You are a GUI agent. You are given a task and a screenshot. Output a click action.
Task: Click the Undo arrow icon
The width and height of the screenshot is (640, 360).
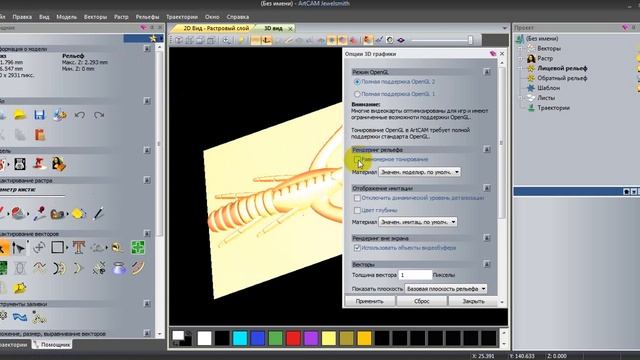coord(80,115)
